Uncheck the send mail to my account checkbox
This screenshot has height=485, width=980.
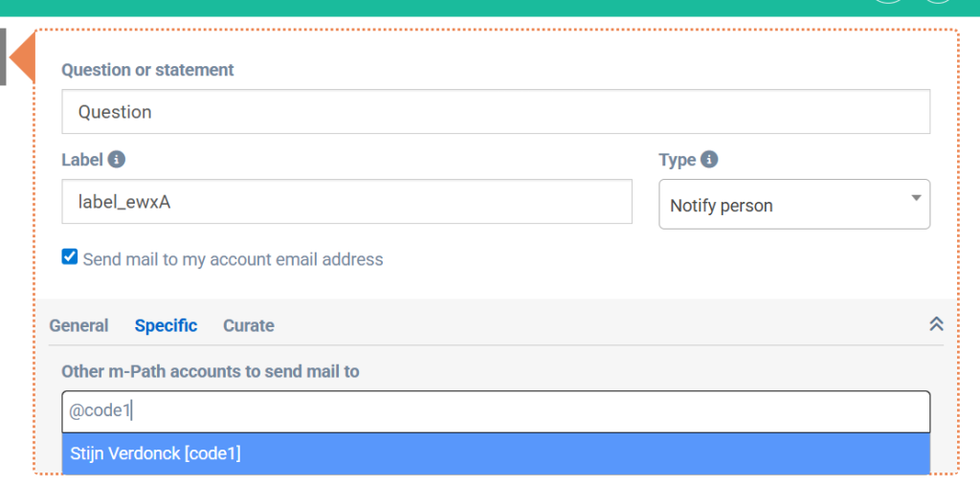(x=70, y=256)
